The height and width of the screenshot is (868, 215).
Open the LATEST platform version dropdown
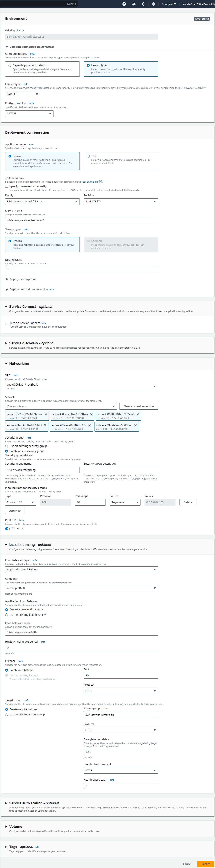click(29, 113)
